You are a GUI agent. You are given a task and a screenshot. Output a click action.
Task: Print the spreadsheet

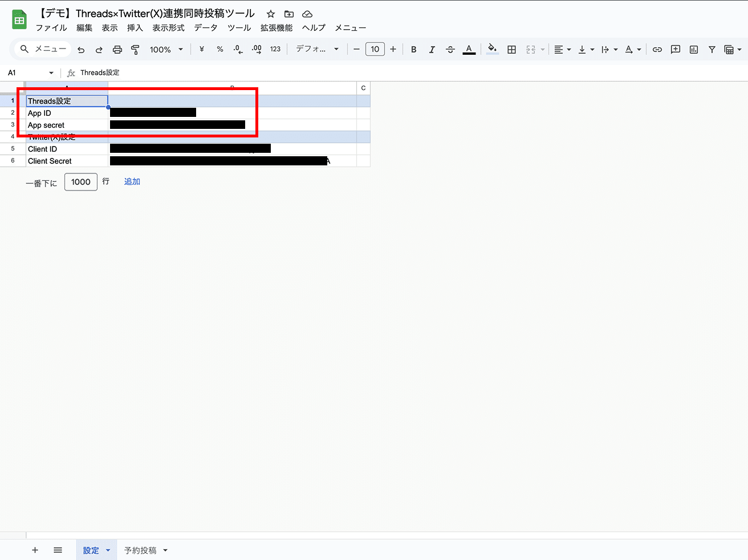(117, 50)
